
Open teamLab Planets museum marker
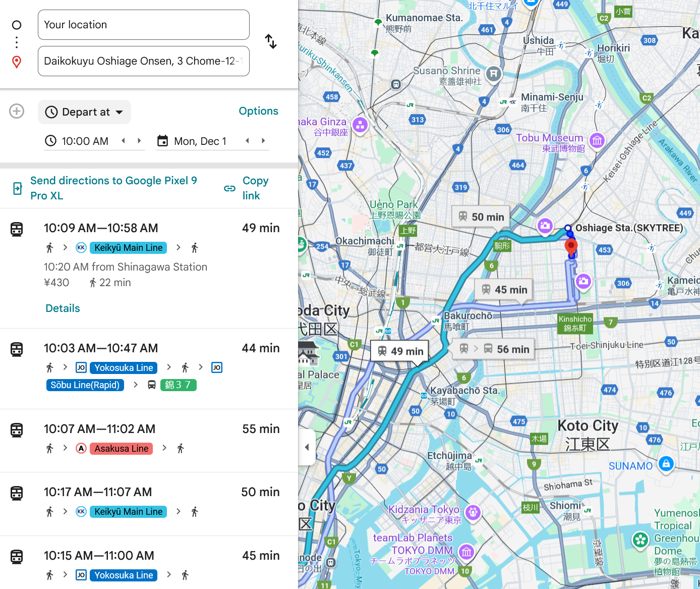click(466, 552)
